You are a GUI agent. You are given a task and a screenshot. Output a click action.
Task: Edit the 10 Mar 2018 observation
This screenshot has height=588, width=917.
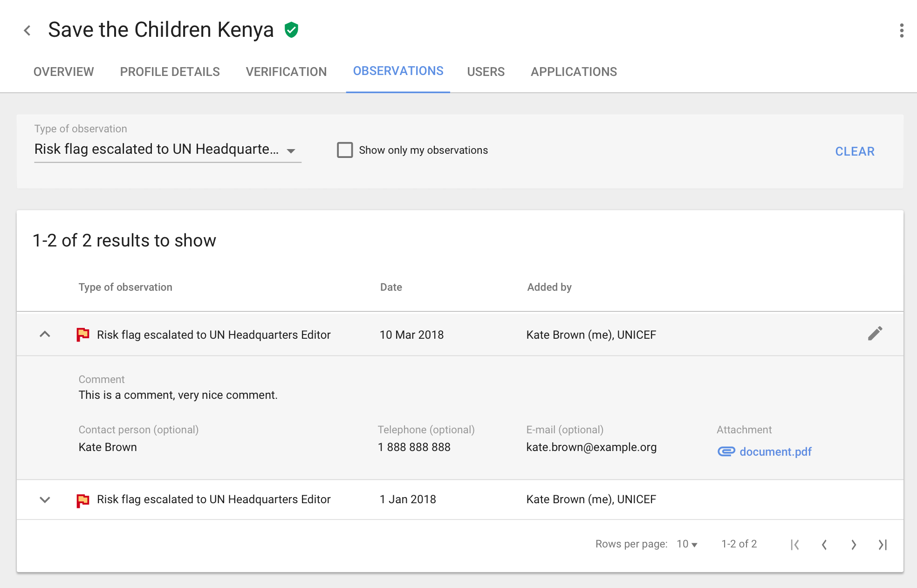(875, 334)
